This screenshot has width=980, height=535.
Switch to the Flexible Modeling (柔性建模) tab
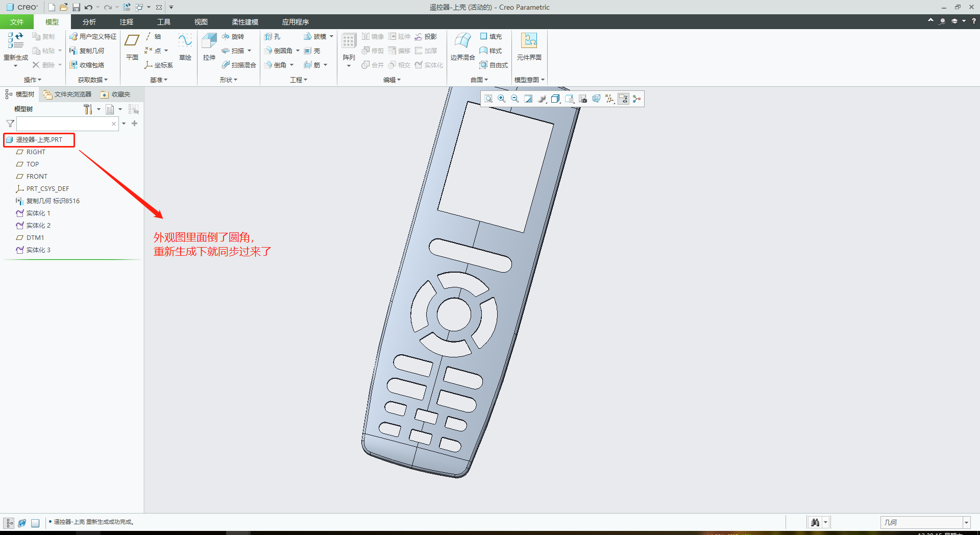245,22
